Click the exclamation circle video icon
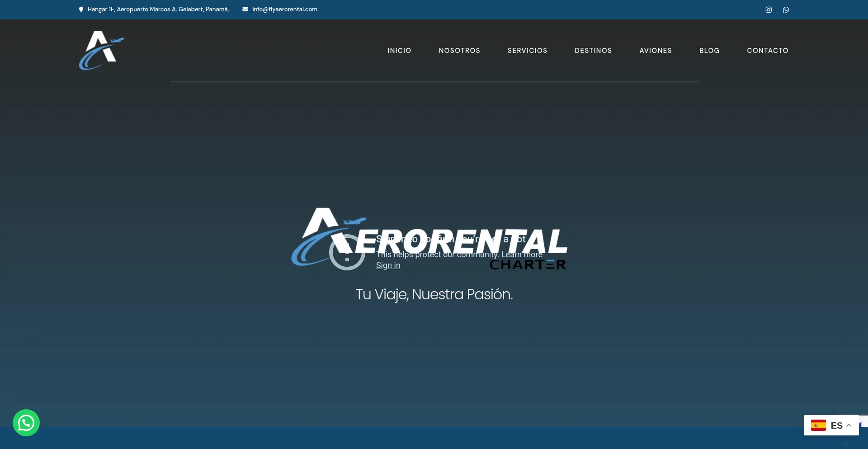Viewport: 868px width, 449px height. pos(347,252)
